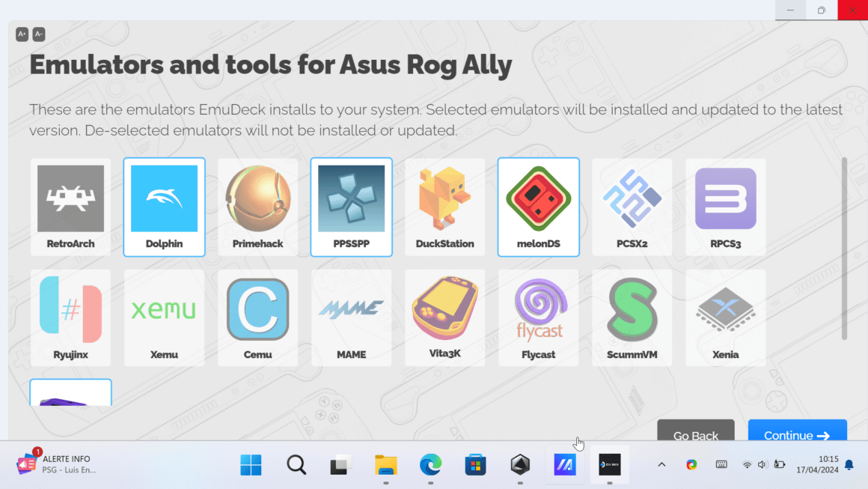Select the RetroArch emulator card

(70, 207)
